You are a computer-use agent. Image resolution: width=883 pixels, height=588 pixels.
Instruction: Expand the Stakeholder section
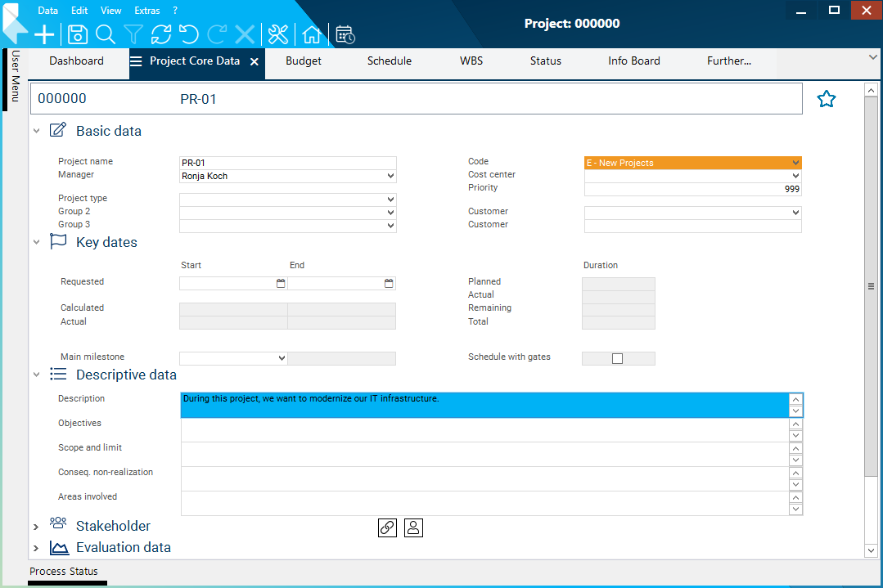(x=36, y=526)
